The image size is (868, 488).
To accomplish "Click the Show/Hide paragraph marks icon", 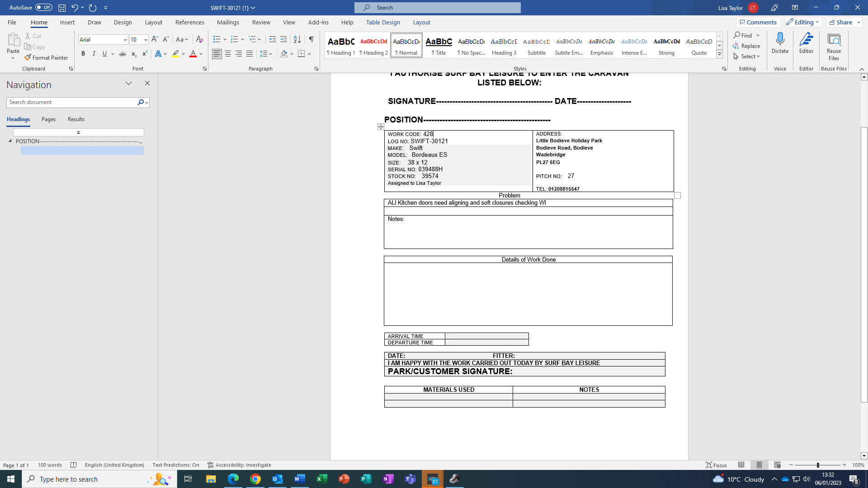I will (x=311, y=39).
